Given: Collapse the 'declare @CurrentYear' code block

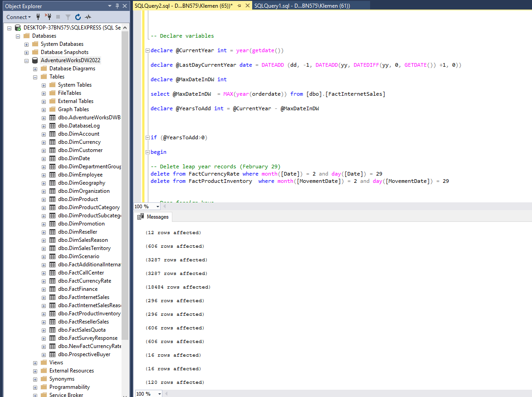Looking at the screenshot, I should coord(147,50).
